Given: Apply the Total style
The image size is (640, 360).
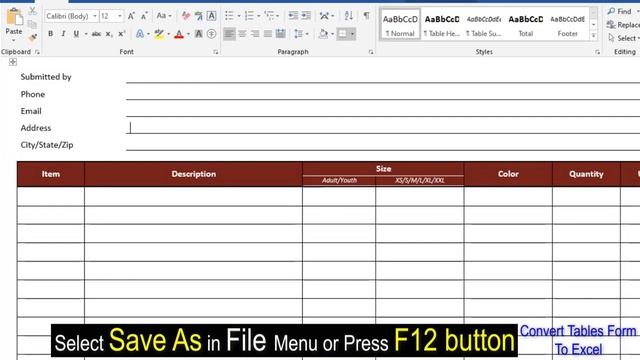Looking at the screenshot, I should pyautogui.click(x=526, y=25).
